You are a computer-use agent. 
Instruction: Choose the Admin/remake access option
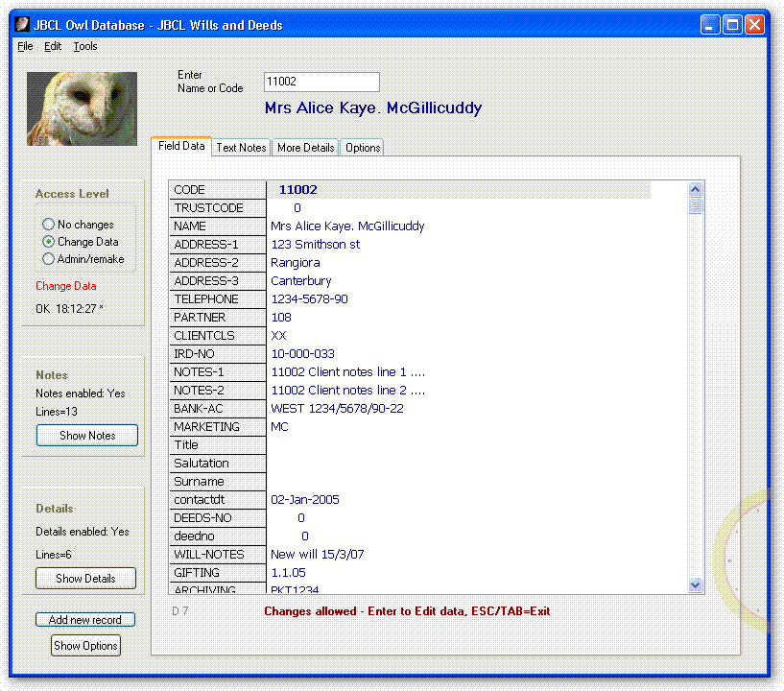[x=48, y=259]
